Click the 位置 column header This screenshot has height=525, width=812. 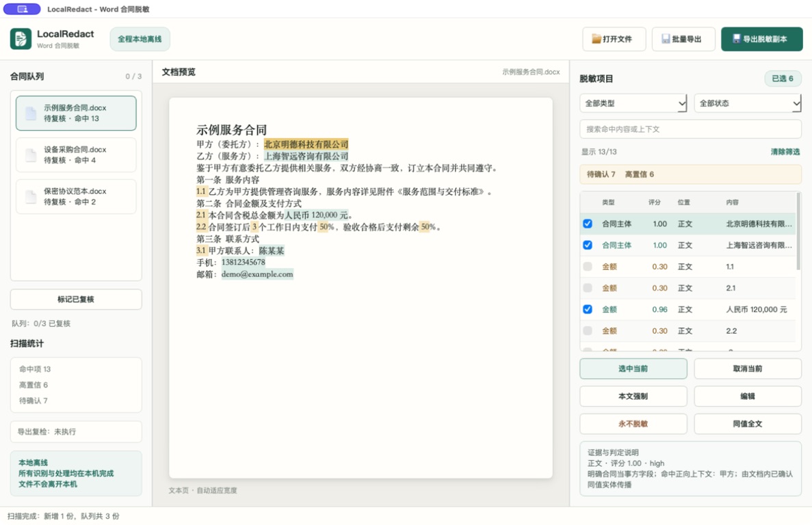683,202
